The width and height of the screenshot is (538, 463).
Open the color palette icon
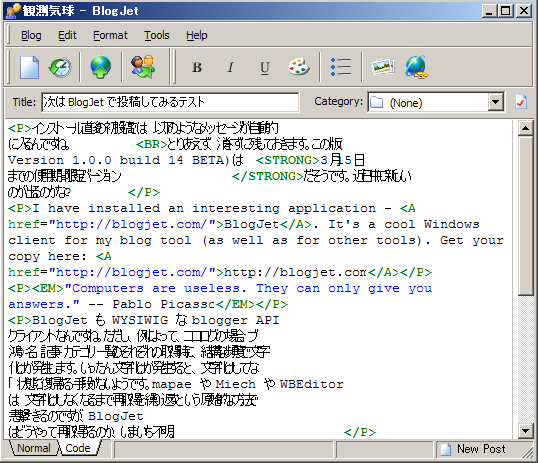click(x=299, y=67)
